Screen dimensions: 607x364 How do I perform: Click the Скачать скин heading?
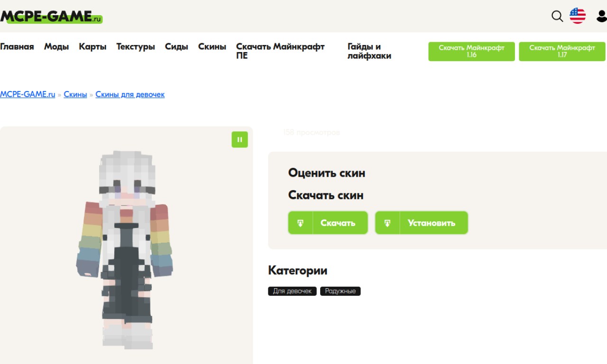(326, 195)
